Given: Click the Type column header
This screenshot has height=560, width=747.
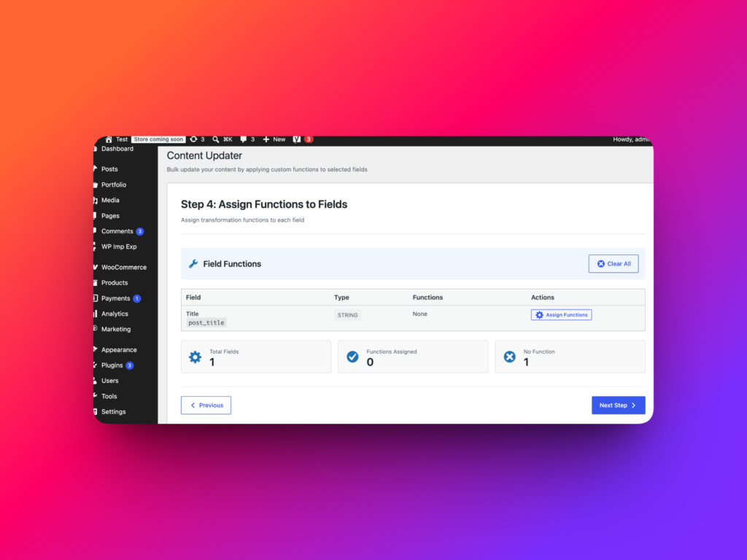Looking at the screenshot, I should point(341,297).
